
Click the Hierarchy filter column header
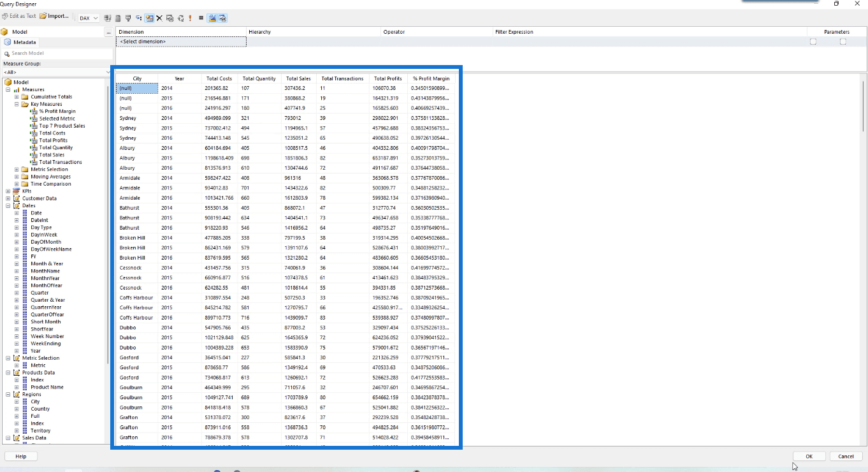point(314,32)
